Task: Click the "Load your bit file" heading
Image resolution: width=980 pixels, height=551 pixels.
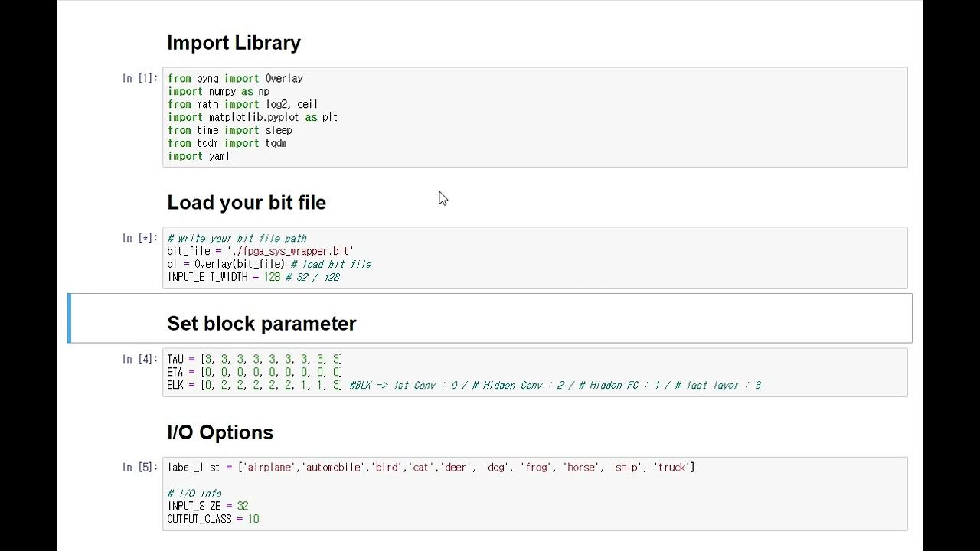Action: click(247, 203)
